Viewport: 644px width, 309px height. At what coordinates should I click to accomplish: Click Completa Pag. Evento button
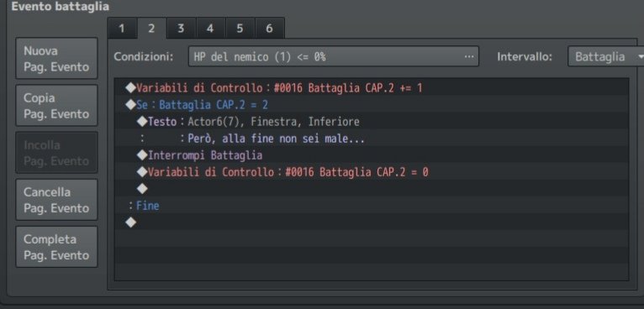(x=56, y=247)
